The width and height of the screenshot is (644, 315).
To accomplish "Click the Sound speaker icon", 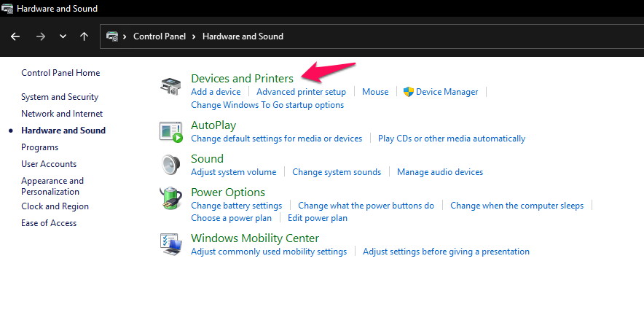I will click(170, 166).
